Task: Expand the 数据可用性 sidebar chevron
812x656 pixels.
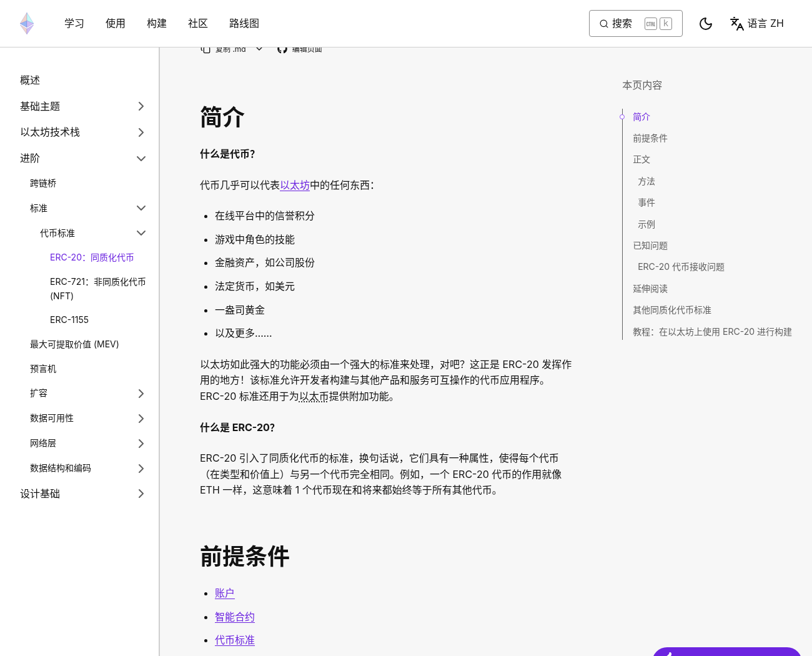Action: tap(141, 419)
